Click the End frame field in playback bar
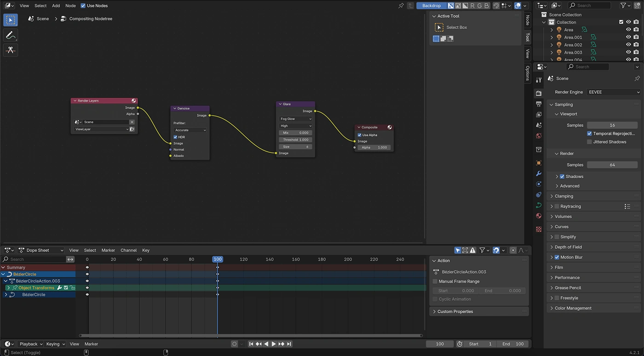 point(513,344)
